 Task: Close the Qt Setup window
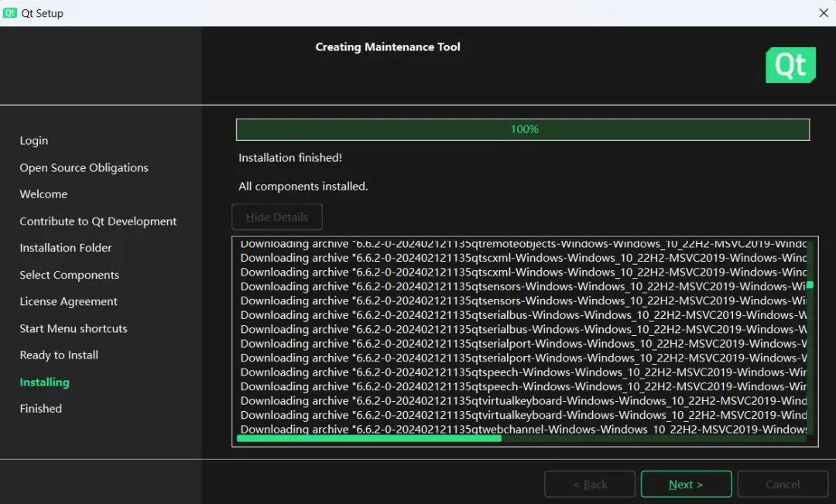[824, 12]
